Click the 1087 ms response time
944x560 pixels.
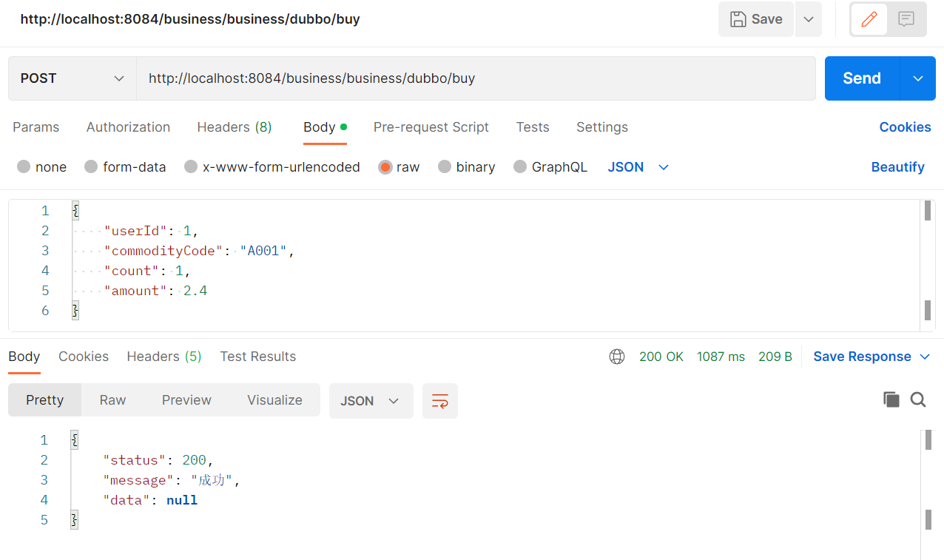721,357
